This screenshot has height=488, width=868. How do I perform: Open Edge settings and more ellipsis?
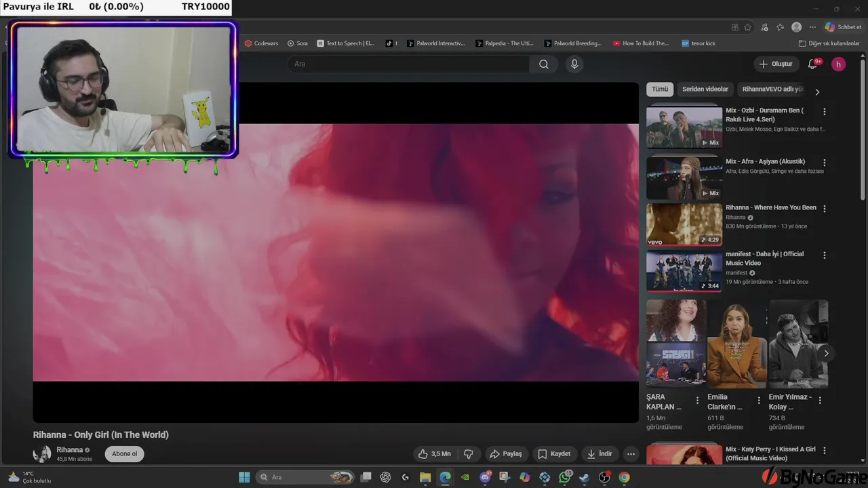(x=812, y=27)
